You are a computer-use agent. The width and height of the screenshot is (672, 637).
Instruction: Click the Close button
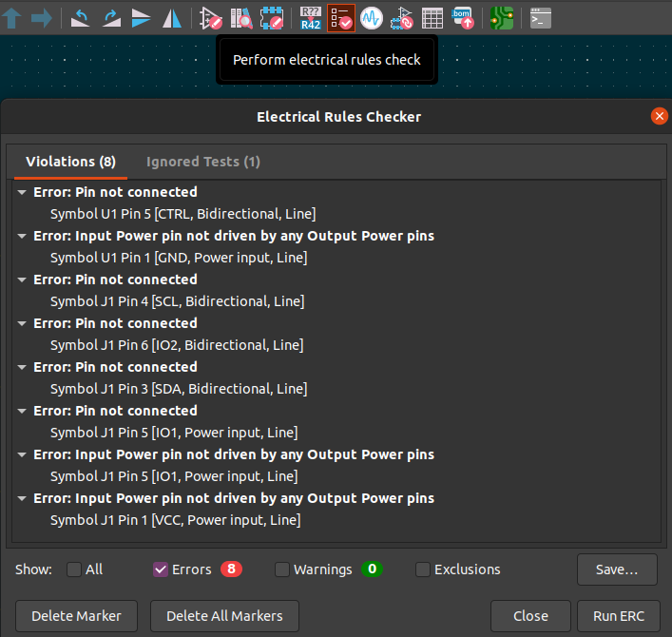[530, 616]
